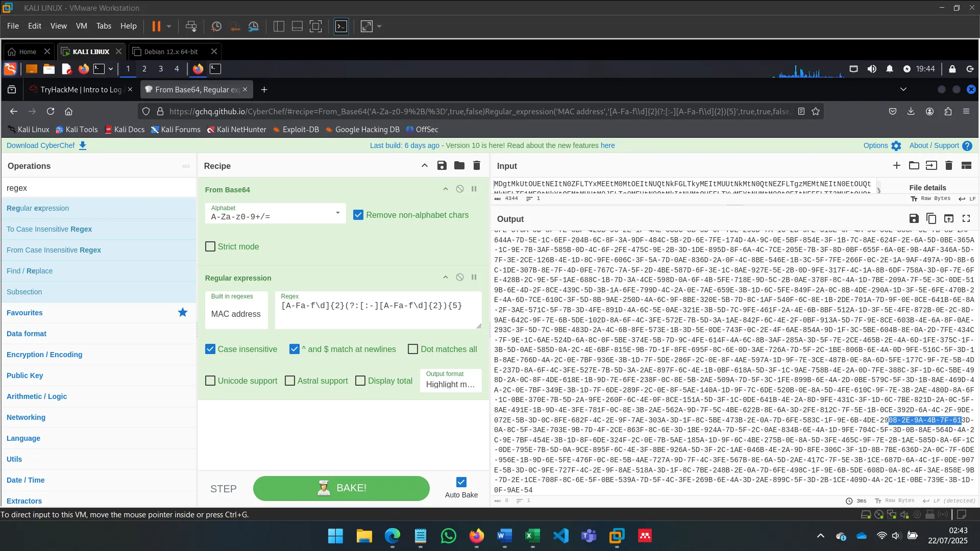Copy the output to clipboard

pos(931,218)
